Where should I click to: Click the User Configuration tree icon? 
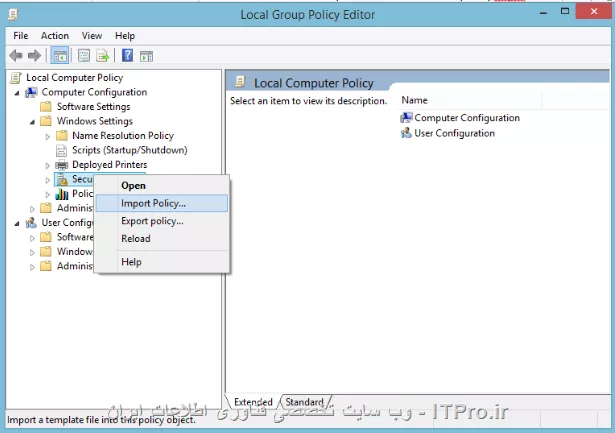pos(31,223)
